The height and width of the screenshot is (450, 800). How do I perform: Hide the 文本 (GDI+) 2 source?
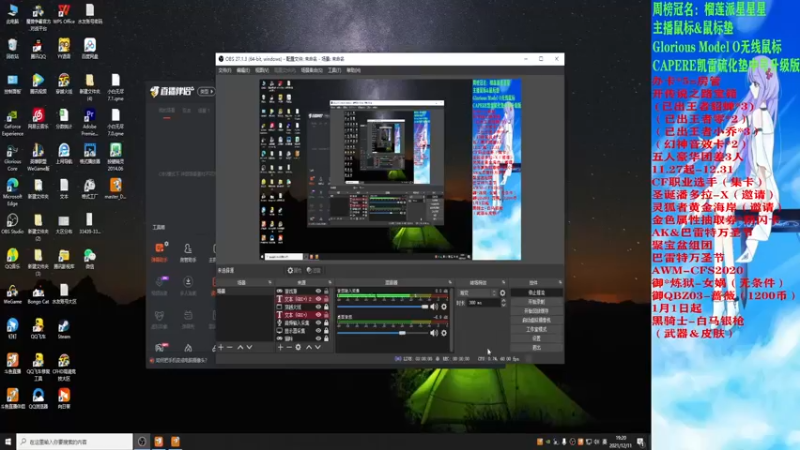[x=318, y=299]
